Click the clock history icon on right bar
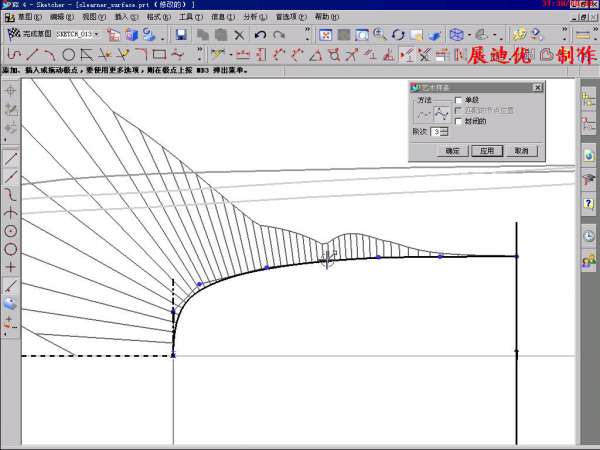600x450 pixels. click(589, 236)
